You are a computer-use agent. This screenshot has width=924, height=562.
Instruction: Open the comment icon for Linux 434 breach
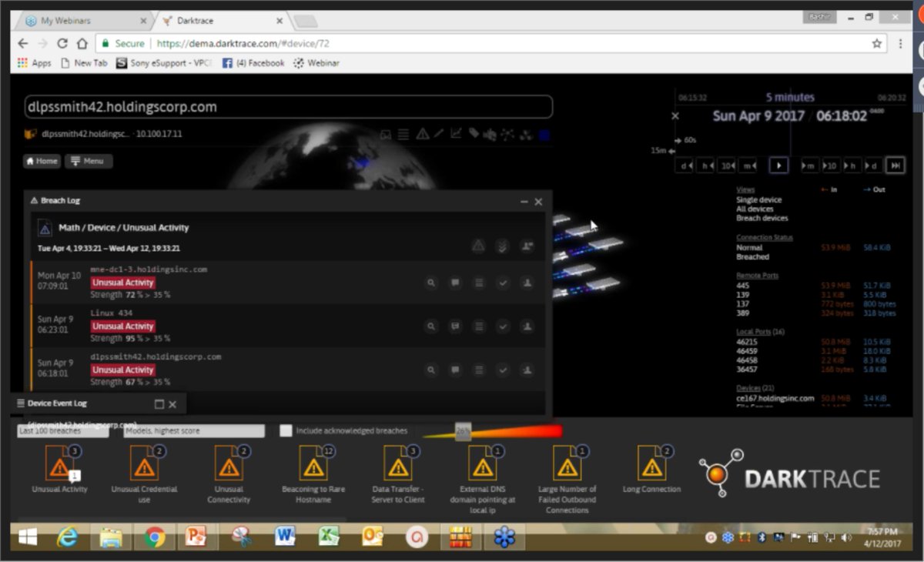pos(455,326)
